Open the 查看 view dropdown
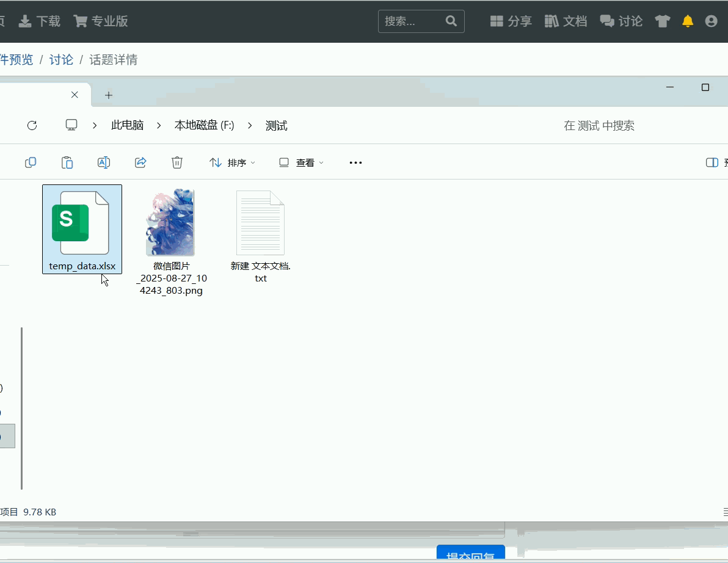The width and height of the screenshot is (728, 563). (x=301, y=162)
